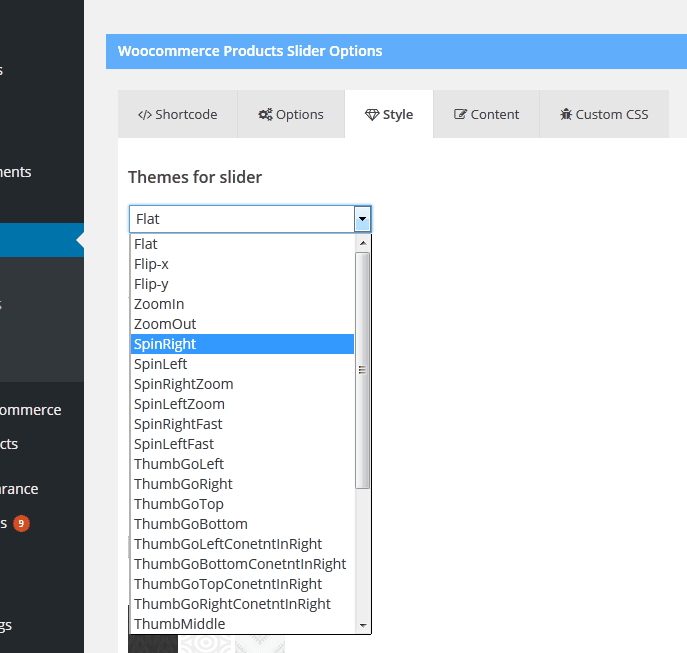Viewport: 687px width, 653px height.
Task: Select Flip-y theme option
Action: (242, 284)
